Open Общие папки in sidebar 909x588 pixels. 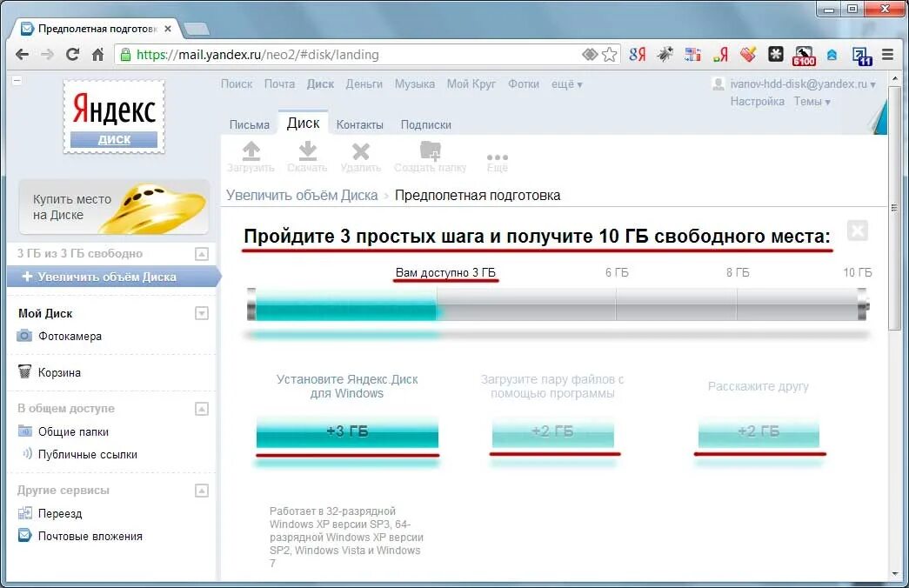click(73, 432)
